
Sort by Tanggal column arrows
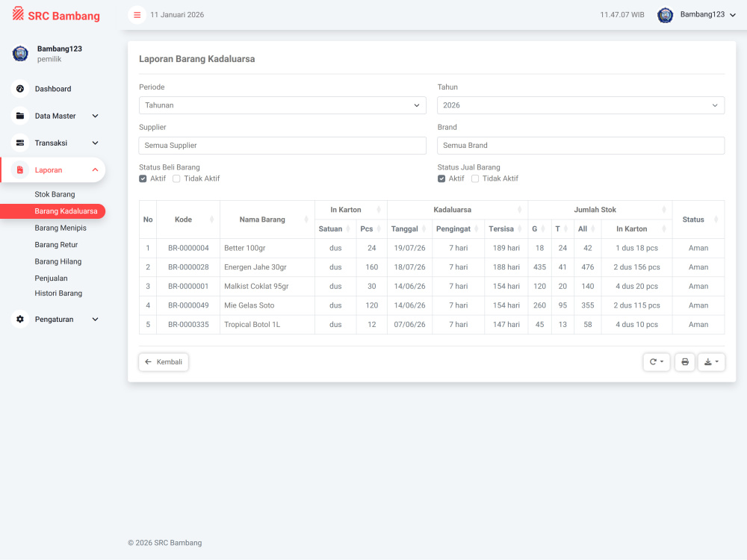coord(424,229)
